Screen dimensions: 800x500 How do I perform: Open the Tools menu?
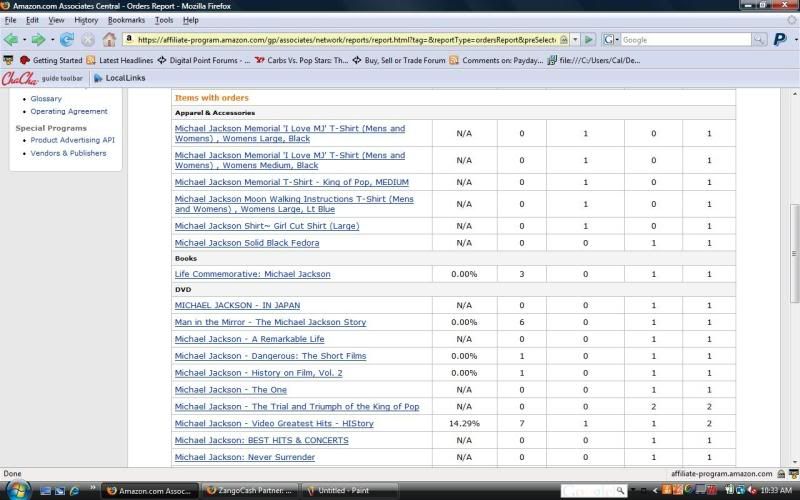(x=164, y=20)
